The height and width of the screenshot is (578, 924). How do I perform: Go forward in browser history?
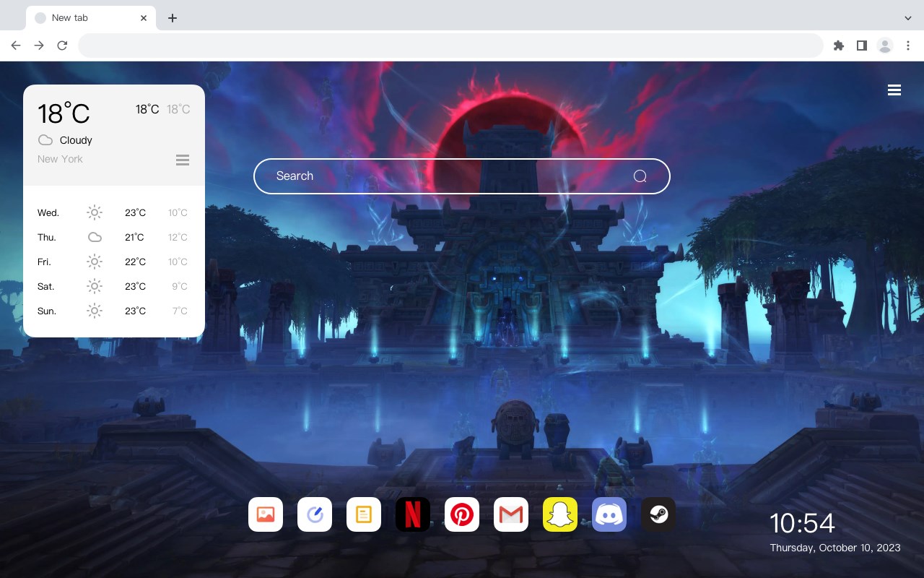click(x=39, y=46)
